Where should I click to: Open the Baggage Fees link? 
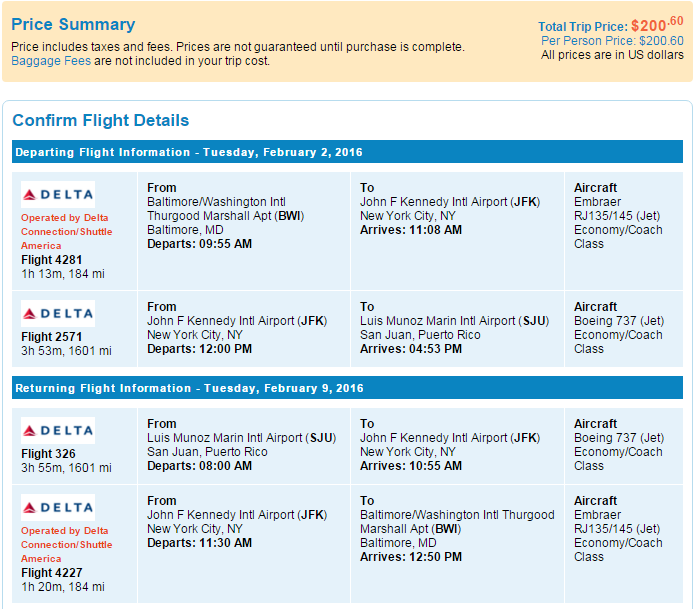(51, 61)
